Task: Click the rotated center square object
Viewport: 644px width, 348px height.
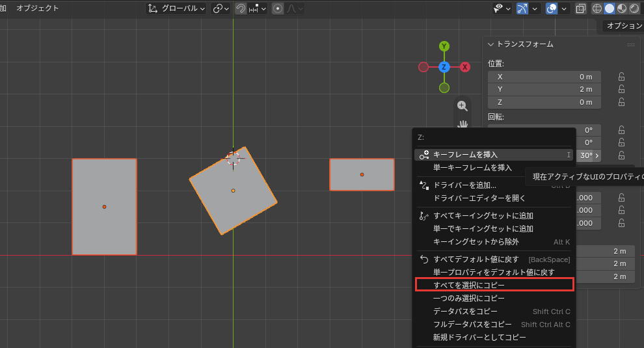Action: coord(233,191)
